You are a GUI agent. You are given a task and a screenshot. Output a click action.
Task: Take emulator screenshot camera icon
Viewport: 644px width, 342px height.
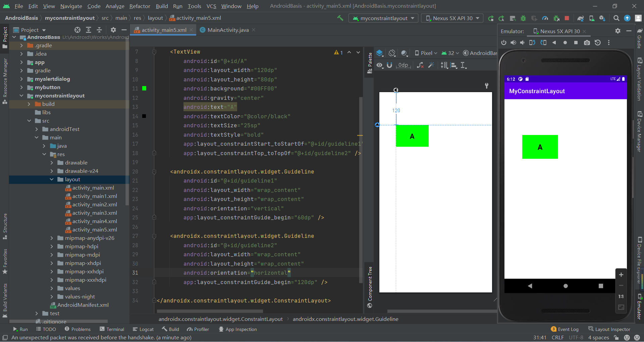(x=587, y=43)
